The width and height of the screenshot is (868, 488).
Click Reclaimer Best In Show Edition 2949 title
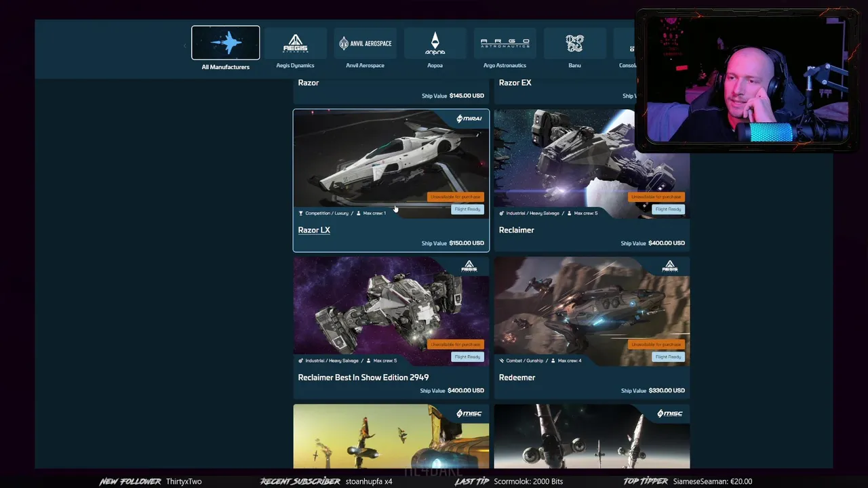coord(363,378)
